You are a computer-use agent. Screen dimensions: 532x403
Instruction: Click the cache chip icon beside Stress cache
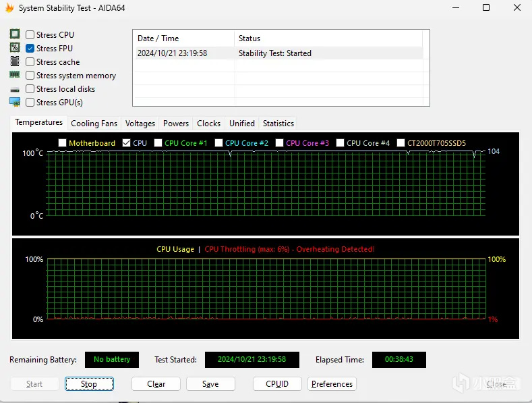point(15,61)
